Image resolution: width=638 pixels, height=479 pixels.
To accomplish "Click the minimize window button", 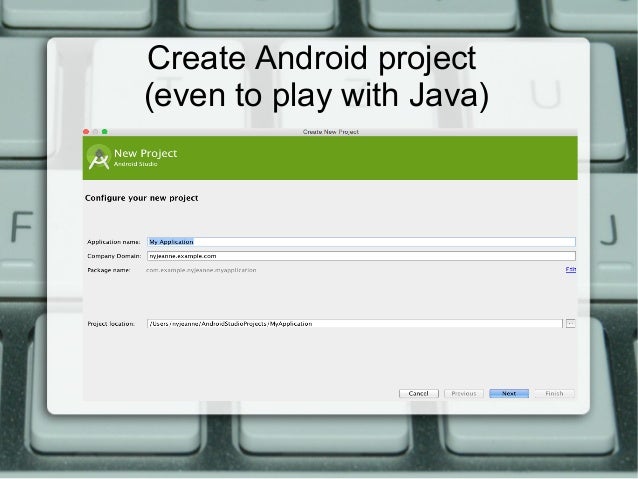I will click(95, 131).
